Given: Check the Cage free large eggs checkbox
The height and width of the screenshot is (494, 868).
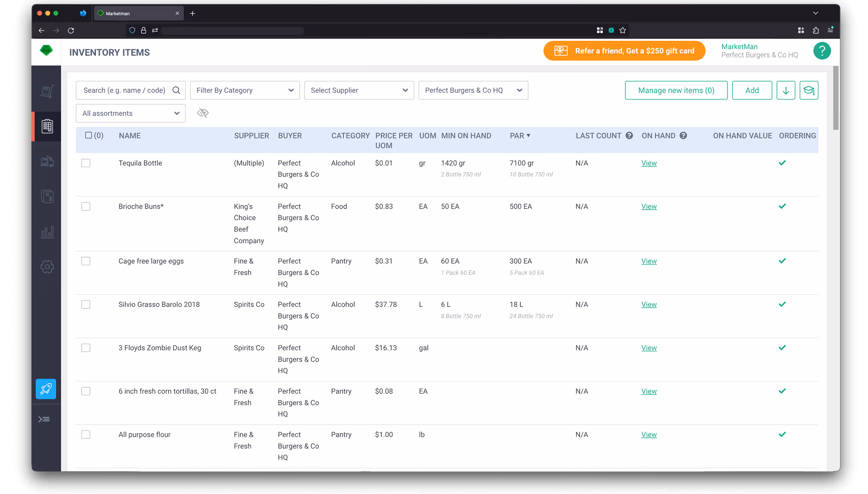Looking at the screenshot, I should click(86, 261).
